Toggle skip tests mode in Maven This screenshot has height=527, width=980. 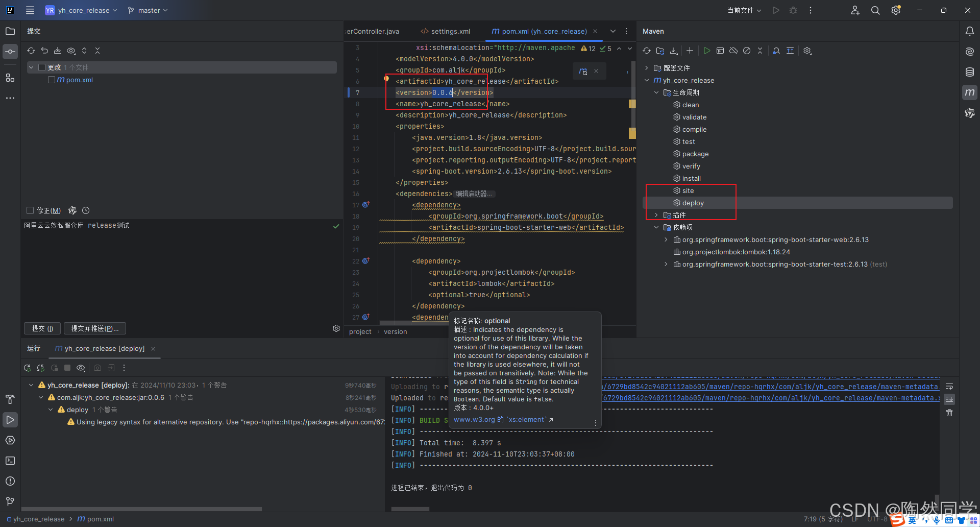click(x=747, y=51)
